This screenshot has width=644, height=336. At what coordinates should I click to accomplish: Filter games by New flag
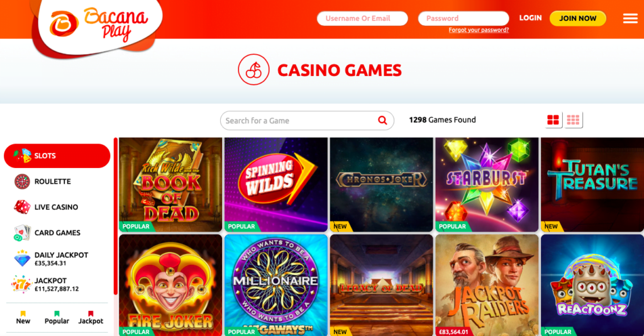(23, 318)
